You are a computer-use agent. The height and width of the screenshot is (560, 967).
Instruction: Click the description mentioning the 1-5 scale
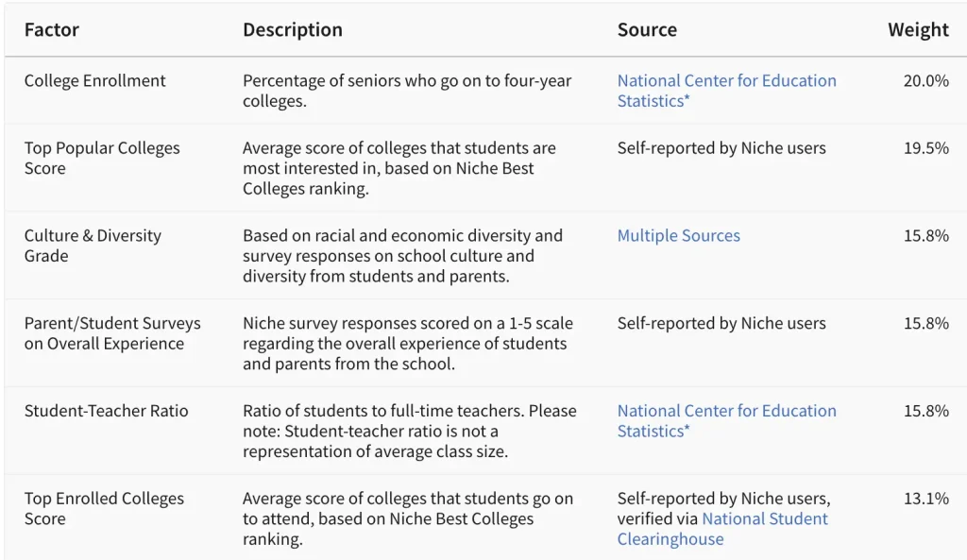pos(408,344)
